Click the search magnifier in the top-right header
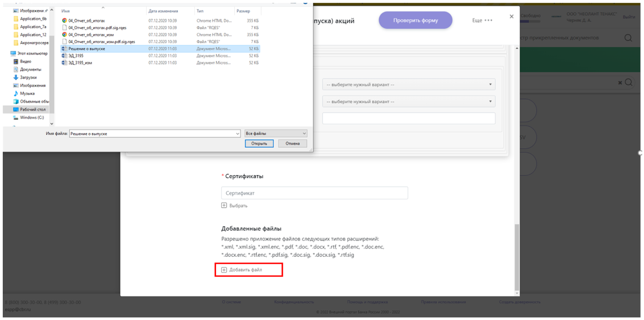 pyautogui.click(x=628, y=38)
